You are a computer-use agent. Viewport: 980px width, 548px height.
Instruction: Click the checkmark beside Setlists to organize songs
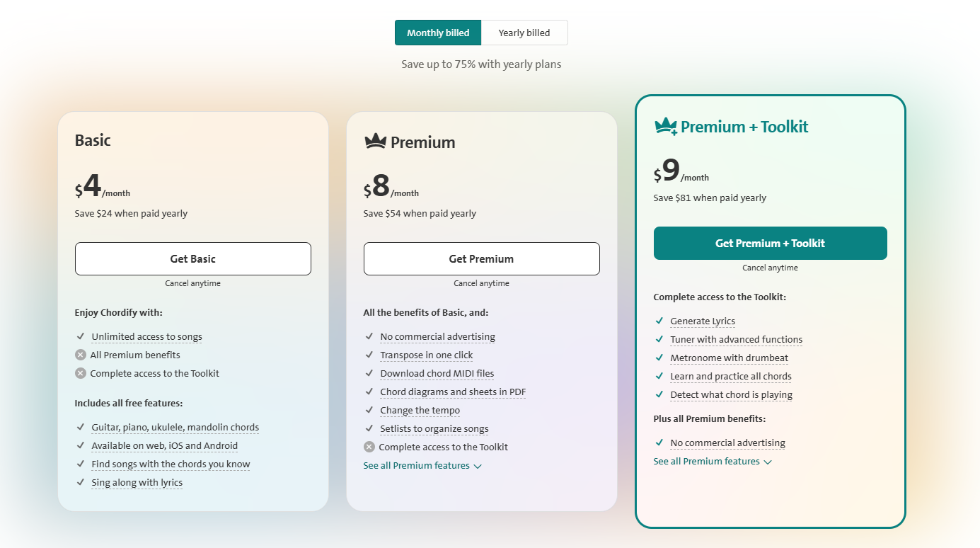[x=369, y=429]
